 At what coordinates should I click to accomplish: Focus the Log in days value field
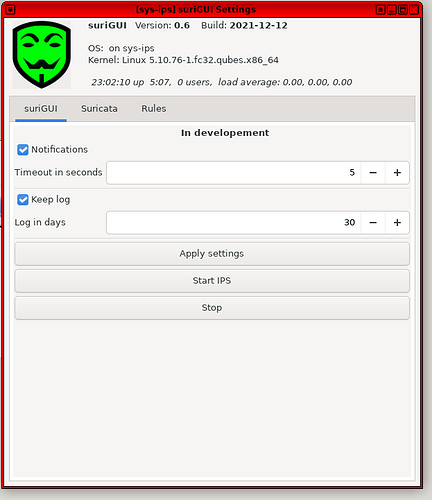(x=233, y=223)
